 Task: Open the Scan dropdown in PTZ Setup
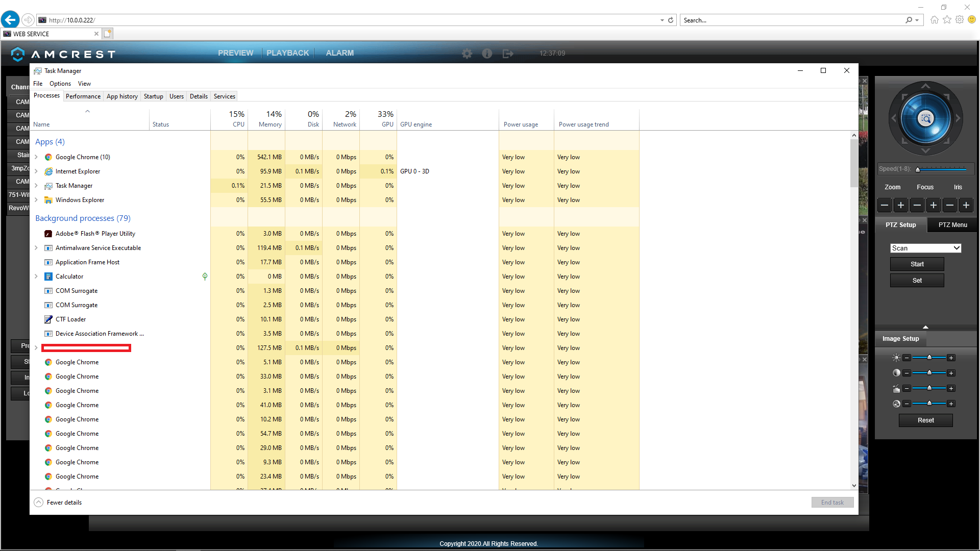click(x=925, y=248)
